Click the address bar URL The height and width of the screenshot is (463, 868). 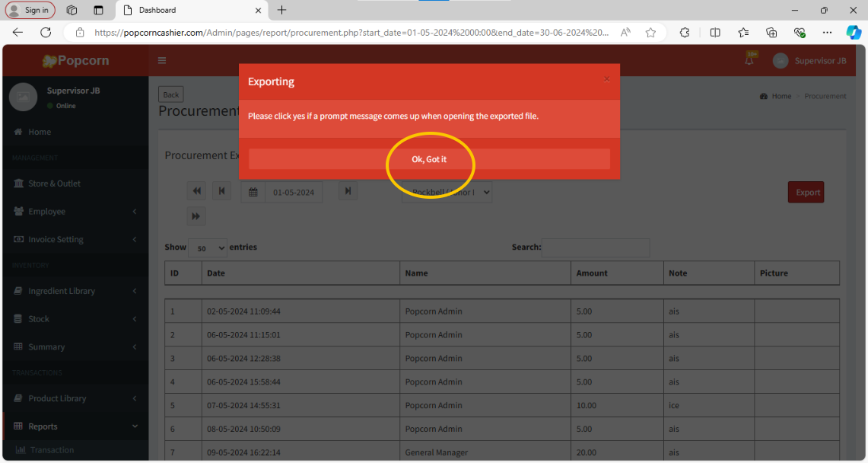pos(351,33)
